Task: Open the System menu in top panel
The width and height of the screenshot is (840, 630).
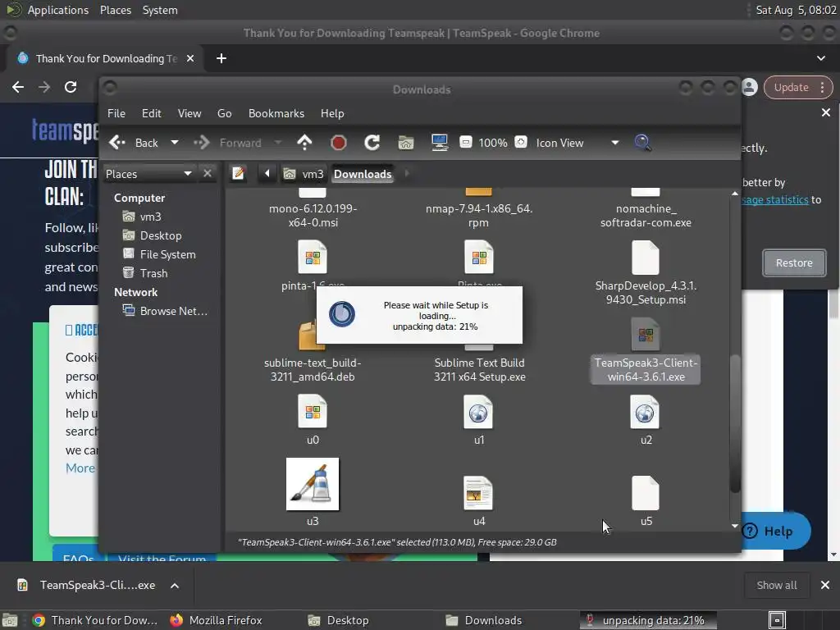Action: point(160,10)
